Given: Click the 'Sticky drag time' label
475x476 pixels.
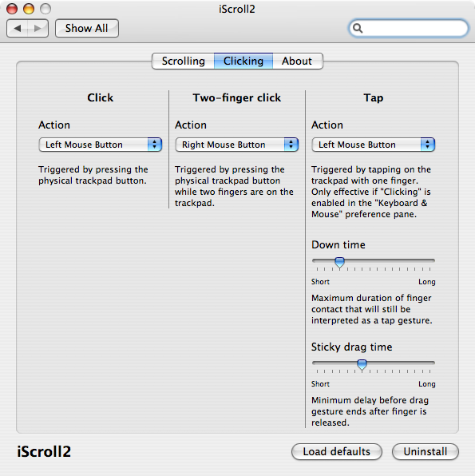Looking at the screenshot, I should [351, 347].
